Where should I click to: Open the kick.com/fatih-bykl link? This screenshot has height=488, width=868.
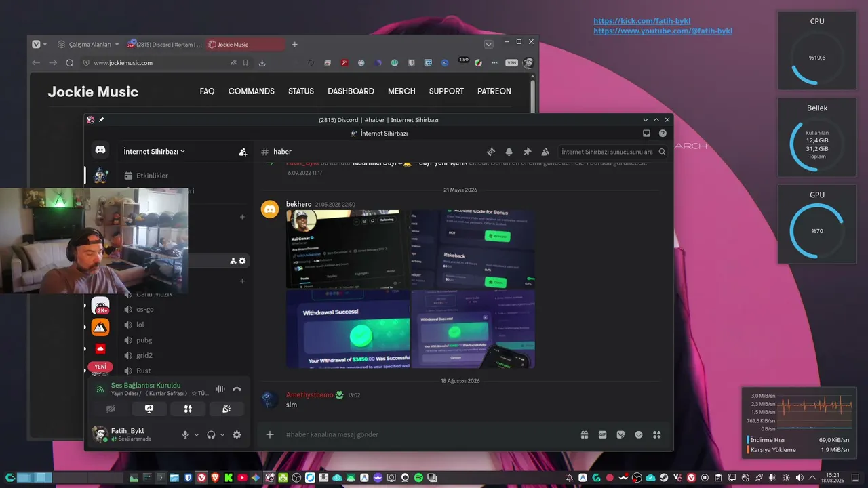point(642,21)
